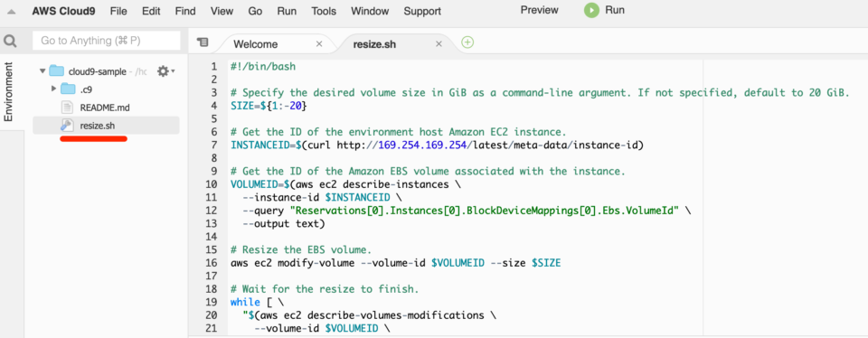Open the environment settings gear menu

click(x=165, y=70)
